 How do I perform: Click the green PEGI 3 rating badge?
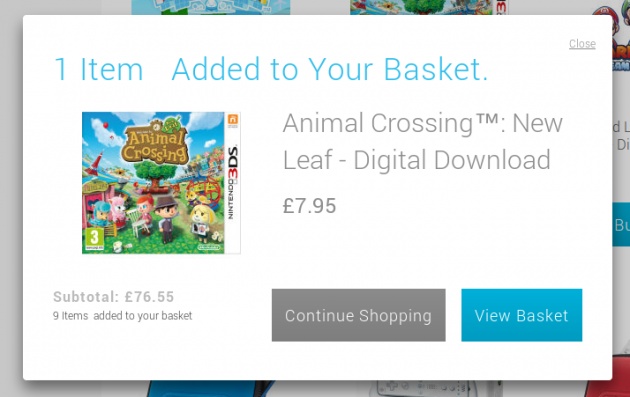[x=94, y=239]
